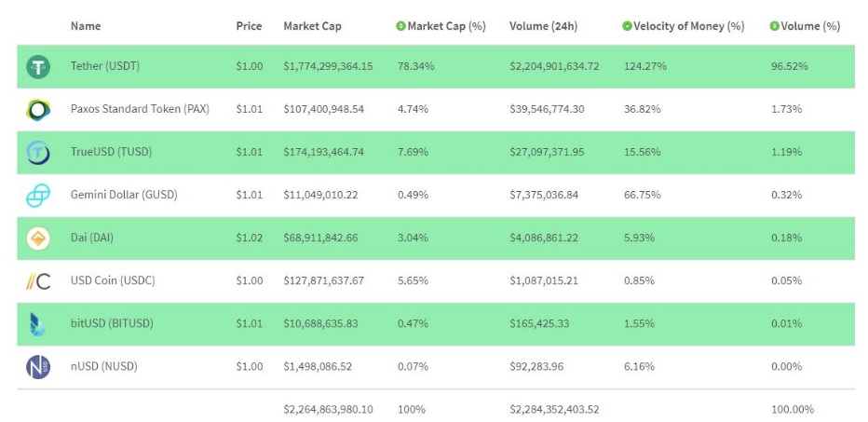The width and height of the screenshot is (868, 422).
Task: Click the Dai coin logo icon
Action: (x=38, y=238)
